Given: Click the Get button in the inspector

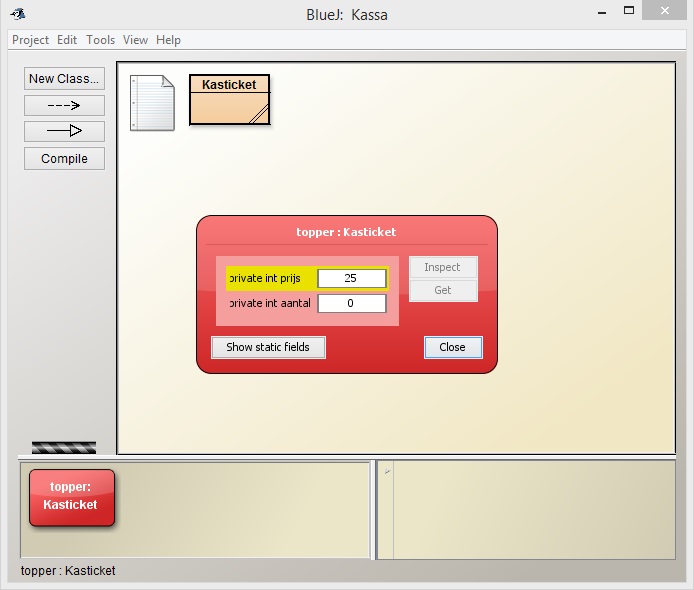Looking at the screenshot, I should 443,290.
